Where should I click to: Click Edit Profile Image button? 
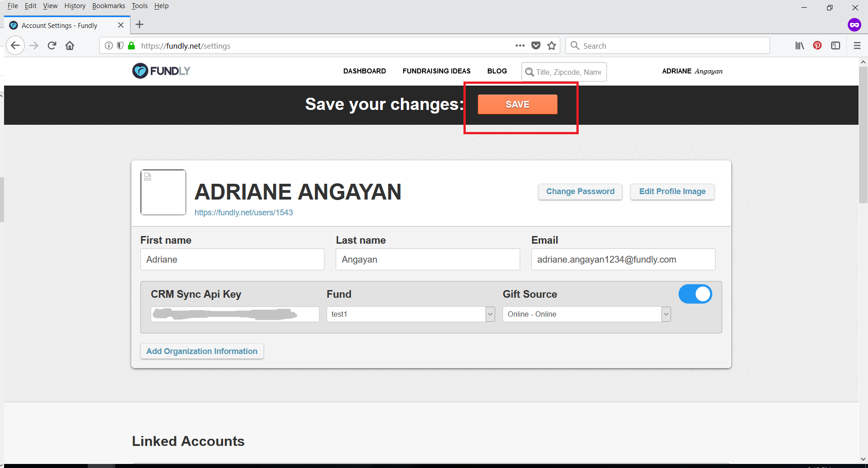672,191
